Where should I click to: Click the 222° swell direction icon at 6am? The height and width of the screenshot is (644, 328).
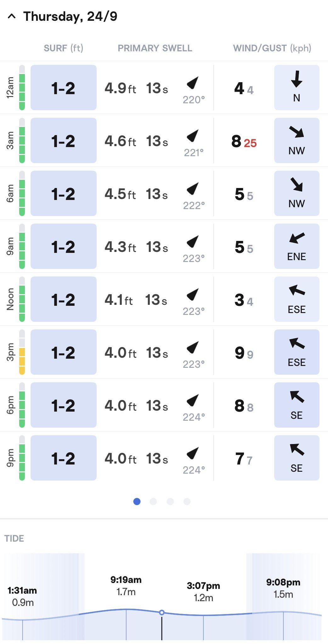tap(193, 189)
